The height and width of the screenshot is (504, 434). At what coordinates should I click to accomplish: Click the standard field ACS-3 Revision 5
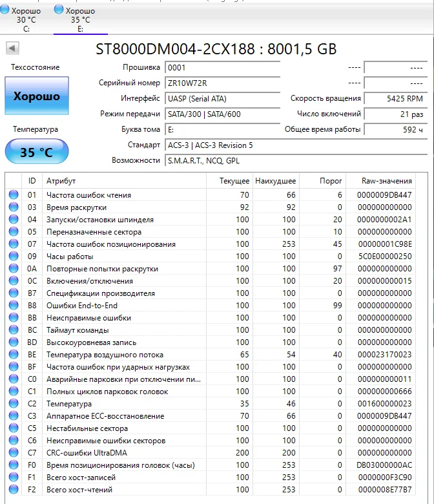(296, 145)
